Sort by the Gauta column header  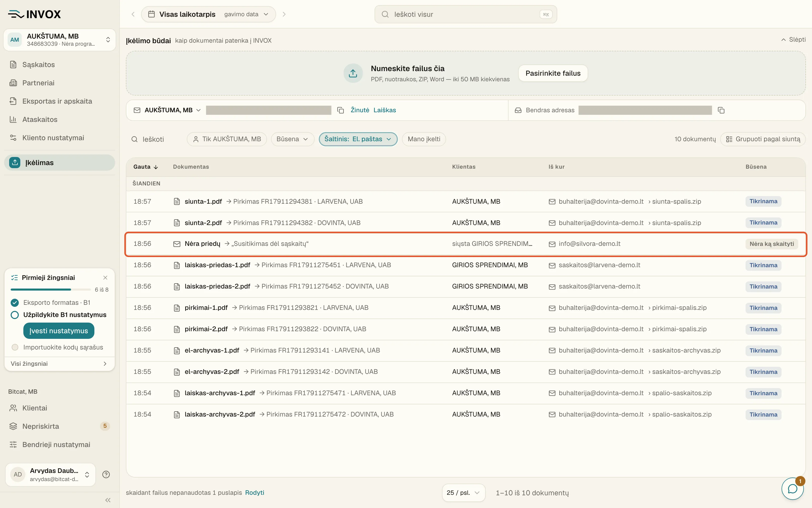click(x=146, y=167)
